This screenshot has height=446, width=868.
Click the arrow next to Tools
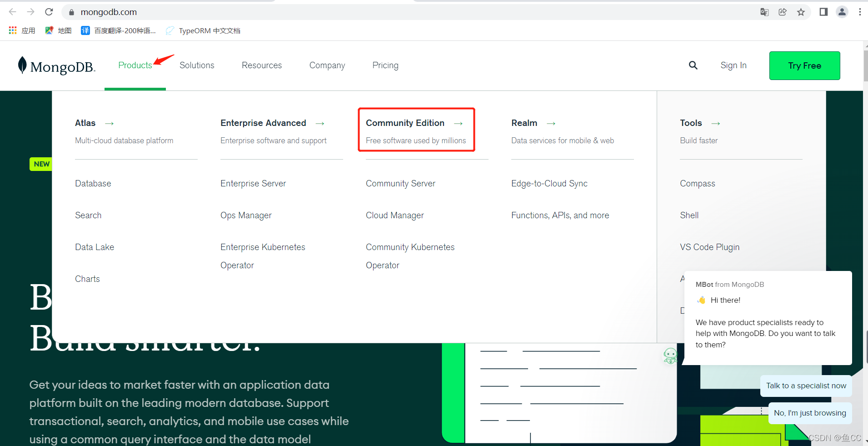click(716, 123)
